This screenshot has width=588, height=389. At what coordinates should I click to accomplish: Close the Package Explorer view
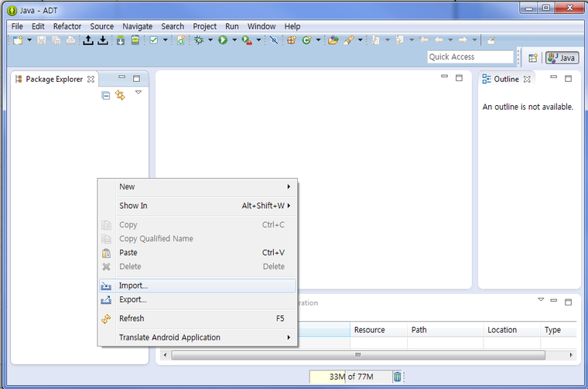point(91,79)
